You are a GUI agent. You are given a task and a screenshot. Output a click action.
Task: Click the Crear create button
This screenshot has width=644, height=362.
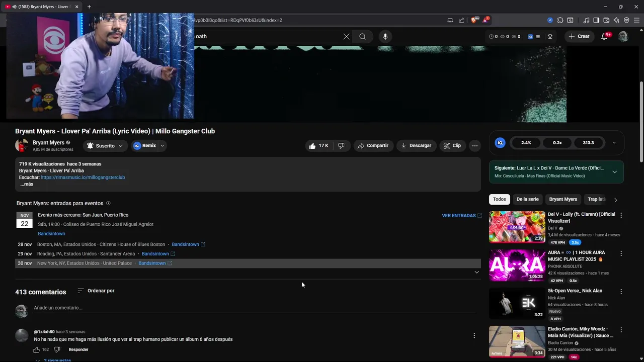point(579,36)
